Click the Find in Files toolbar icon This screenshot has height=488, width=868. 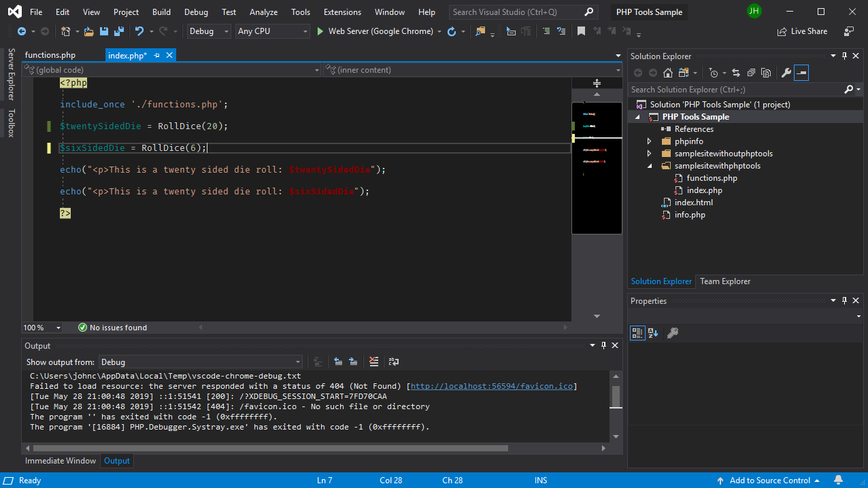pos(480,31)
